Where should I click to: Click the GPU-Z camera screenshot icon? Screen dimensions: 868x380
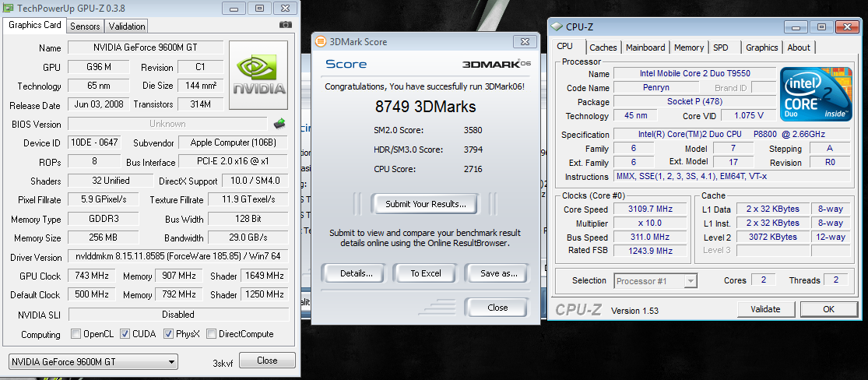point(285,25)
